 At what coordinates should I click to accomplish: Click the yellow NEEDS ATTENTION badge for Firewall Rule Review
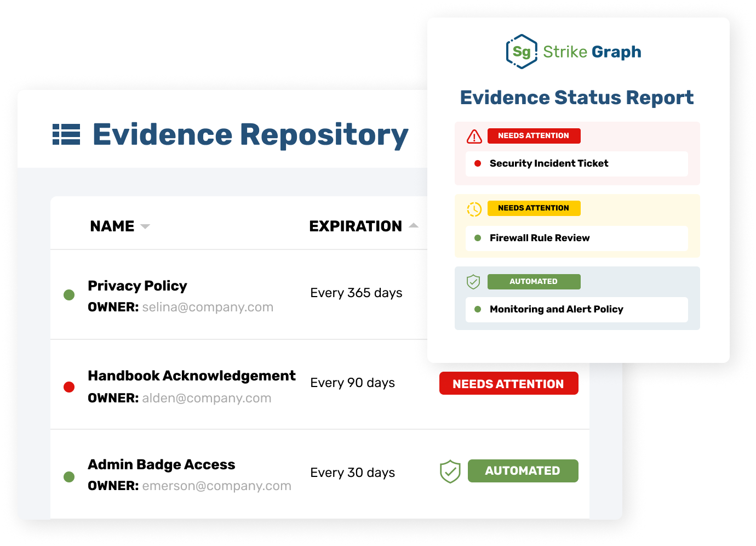[x=534, y=208]
